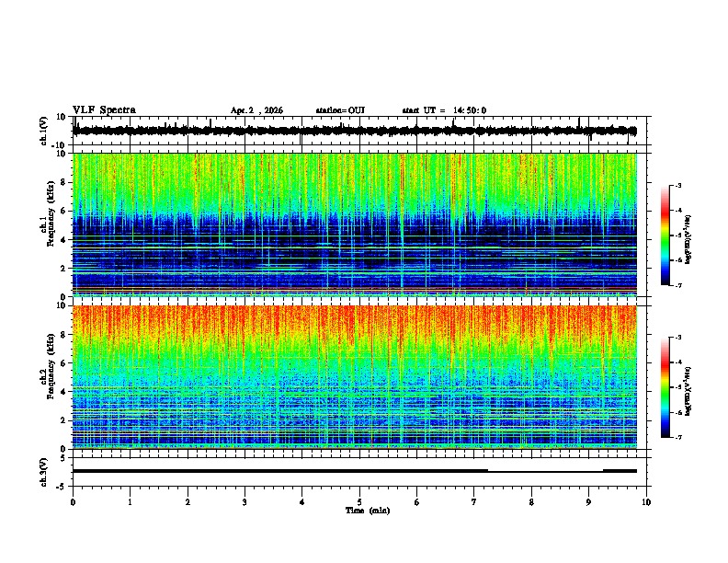Click the time axis tick label '10'
728x563 pixels.
[646, 502]
